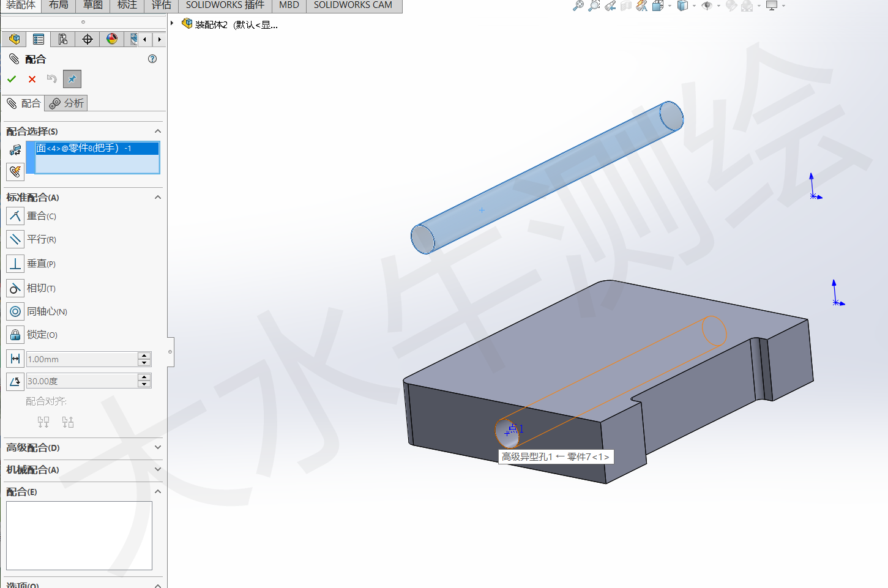Switch to the 分析 tab

[x=66, y=103]
